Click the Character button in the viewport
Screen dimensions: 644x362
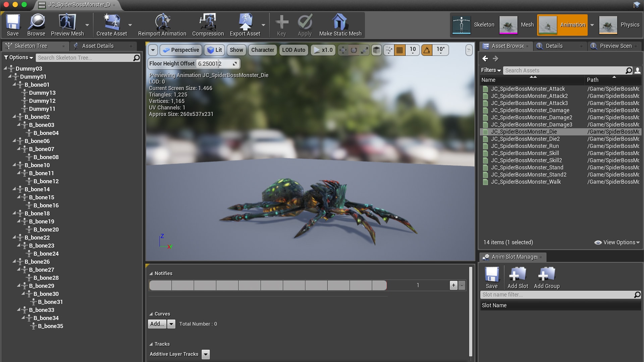tap(263, 50)
